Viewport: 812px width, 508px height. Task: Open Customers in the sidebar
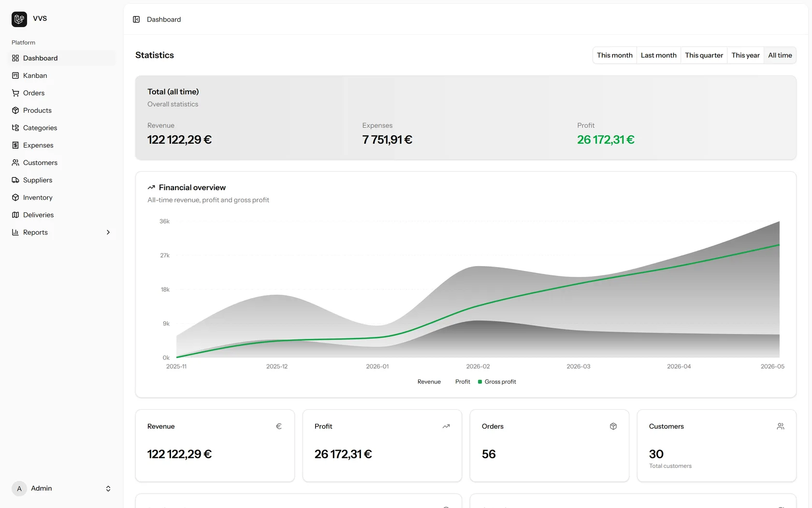[62, 163]
